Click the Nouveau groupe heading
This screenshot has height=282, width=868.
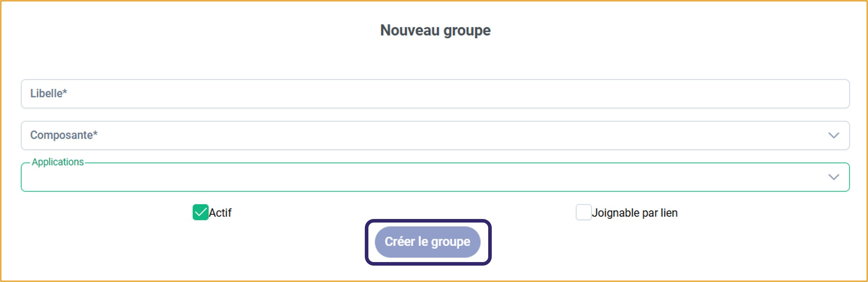click(435, 30)
